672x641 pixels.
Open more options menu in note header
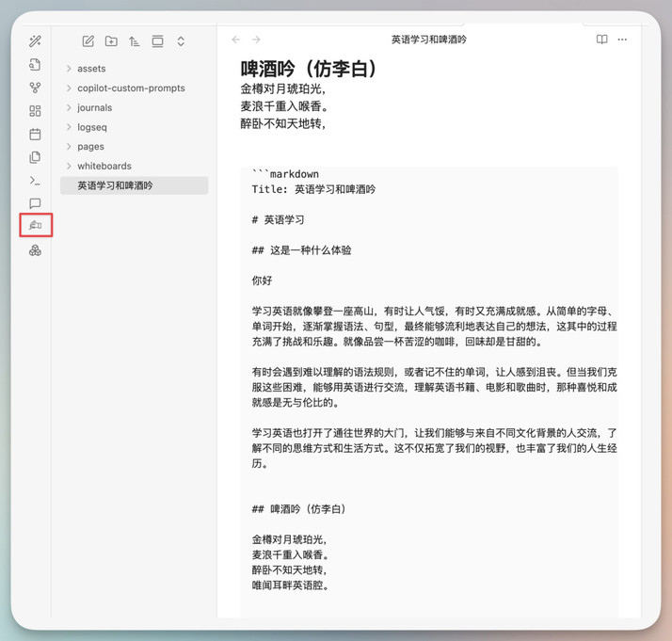[x=622, y=40]
